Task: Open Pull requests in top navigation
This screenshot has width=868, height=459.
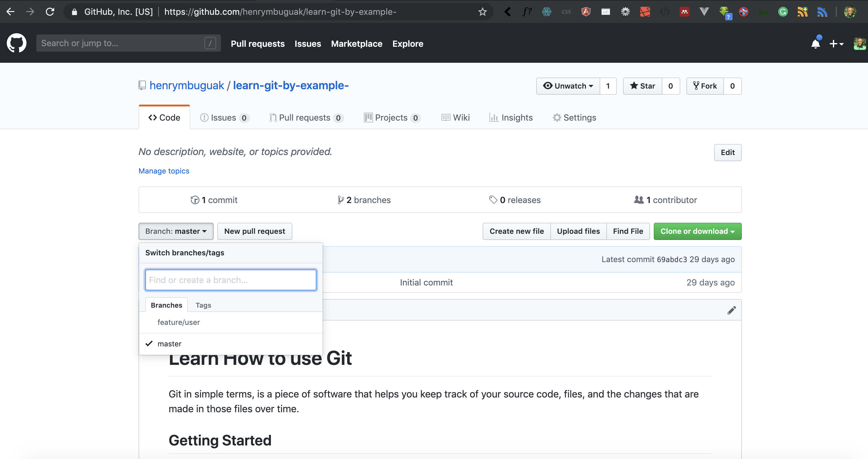Action: pos(257,44)
